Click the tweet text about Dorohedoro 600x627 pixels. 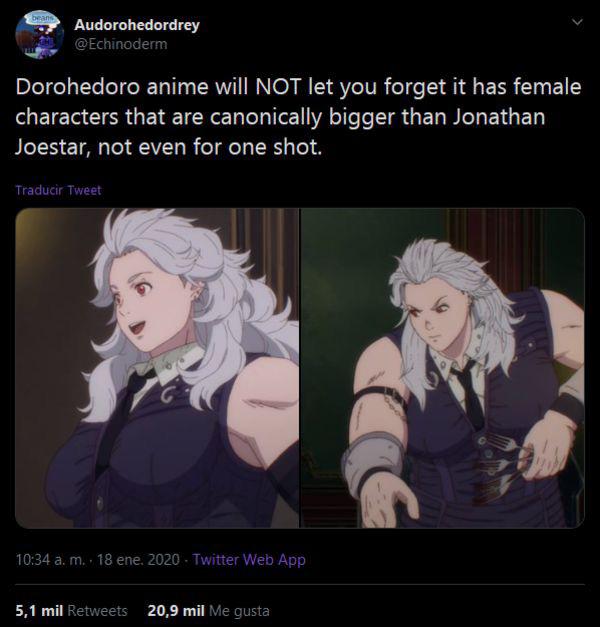click(x=298, y=117)
